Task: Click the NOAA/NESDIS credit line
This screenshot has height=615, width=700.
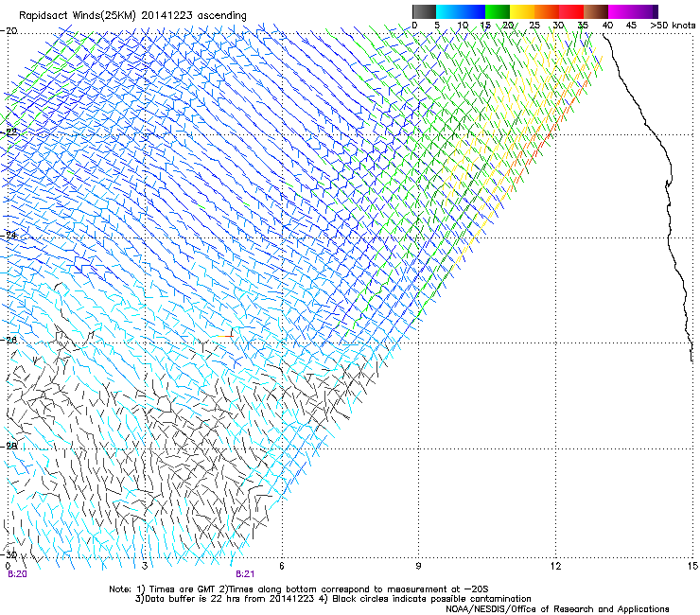Action: point(557,608)
